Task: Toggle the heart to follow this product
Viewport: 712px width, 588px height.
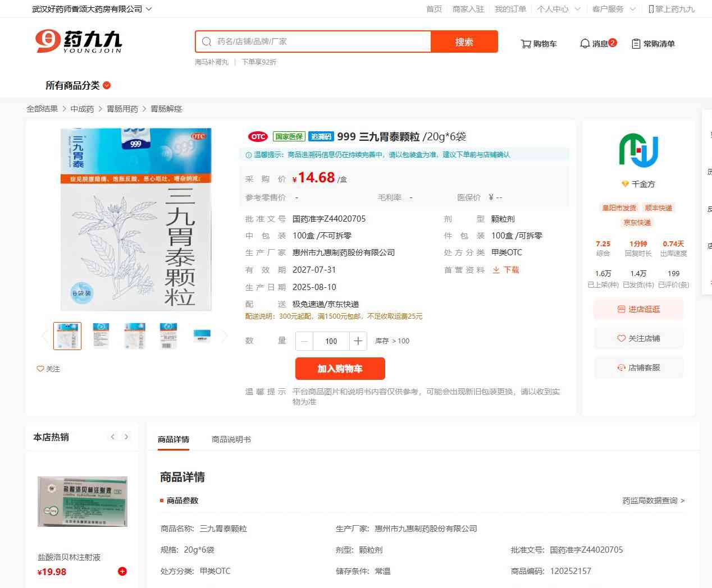Action: tap(40, 369)
